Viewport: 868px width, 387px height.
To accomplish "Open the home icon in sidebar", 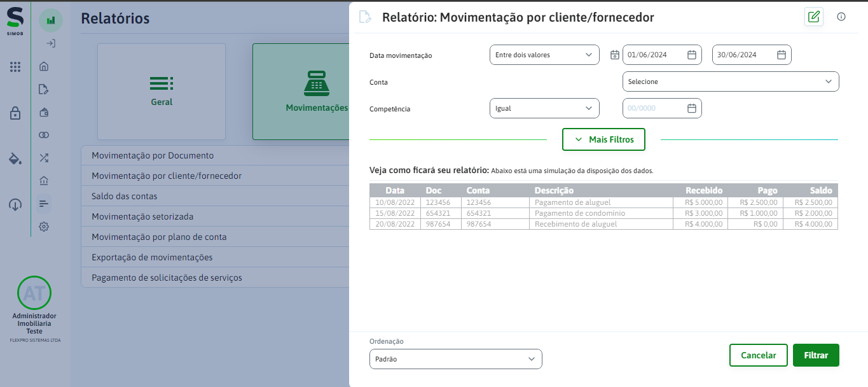I will pos(44,66).
